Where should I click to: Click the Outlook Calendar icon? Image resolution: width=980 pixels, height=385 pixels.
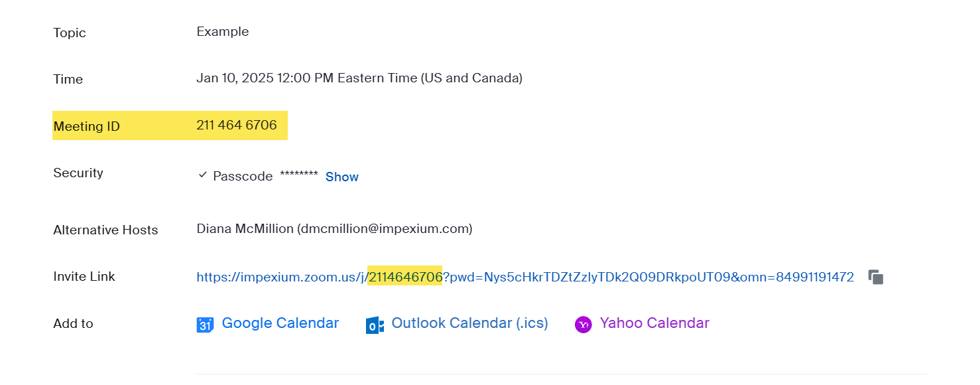(375, 325)
